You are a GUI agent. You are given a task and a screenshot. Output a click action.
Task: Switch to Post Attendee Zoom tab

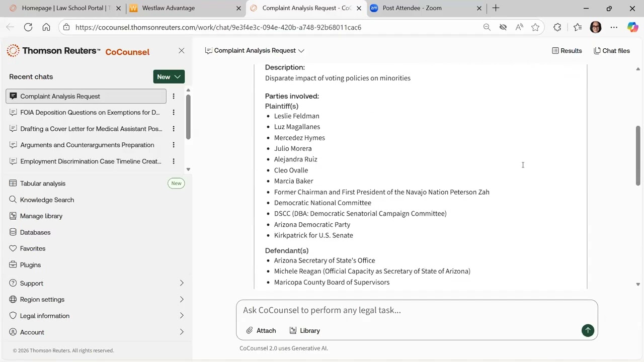pyautogui.click(x=426, y=8)
